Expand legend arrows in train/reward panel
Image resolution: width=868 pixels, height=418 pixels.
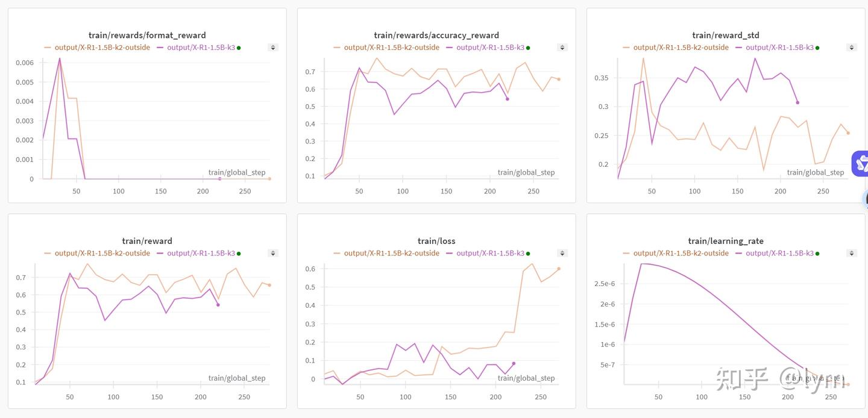click(x=273, y=254)
